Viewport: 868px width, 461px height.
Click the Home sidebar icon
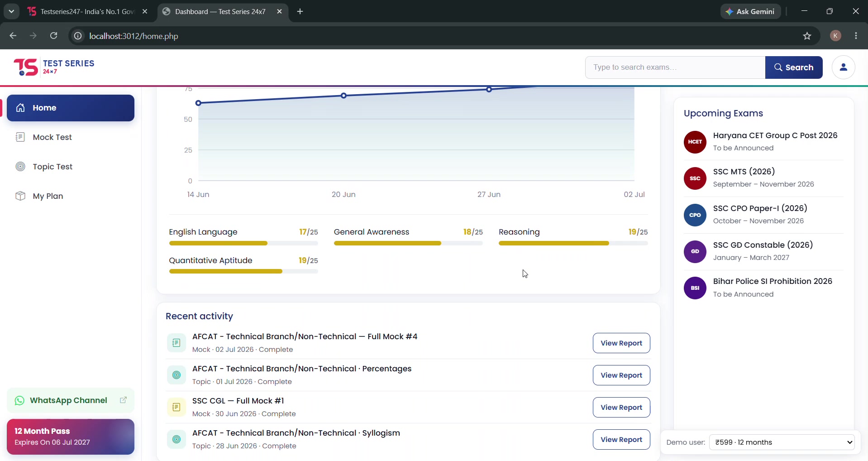pos(20,108)
